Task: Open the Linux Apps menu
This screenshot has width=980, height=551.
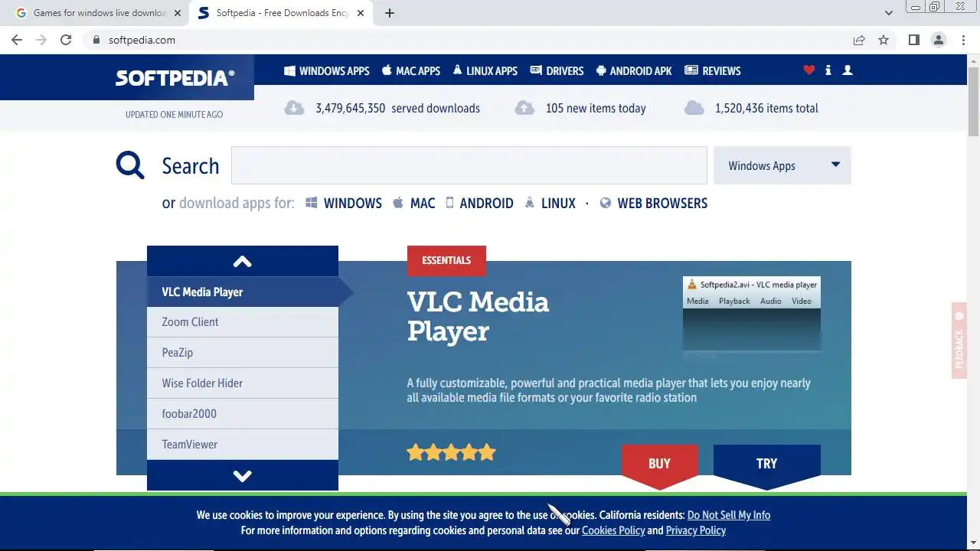Action: 485,70
